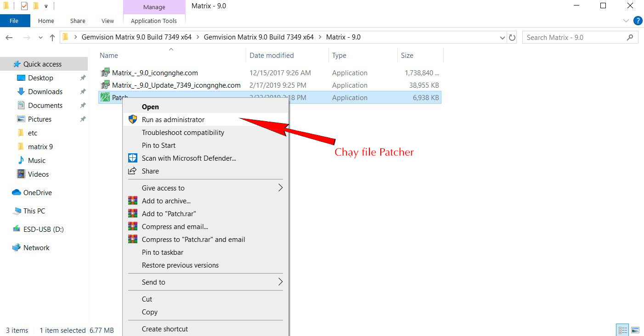The image size is (644, 336).
Task: Click the breadcrumb arrow after the first Gemvision folder
Action: tap(198, 38)
